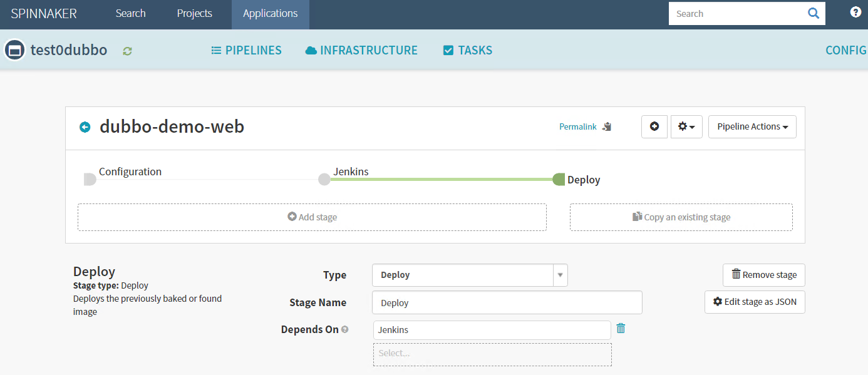Open the Select dependency dropdown
The width and height of the screenshot is (868, 375).
coord(492,354)
